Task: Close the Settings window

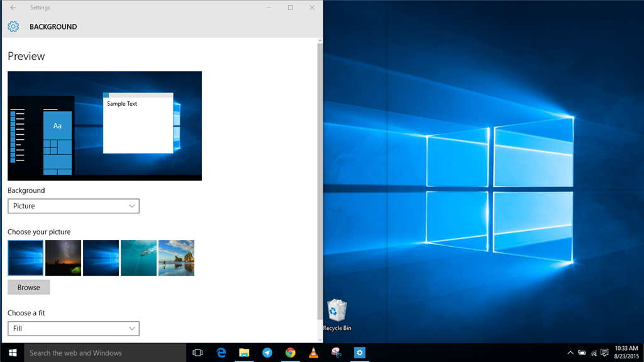Action: coord(312,8)
